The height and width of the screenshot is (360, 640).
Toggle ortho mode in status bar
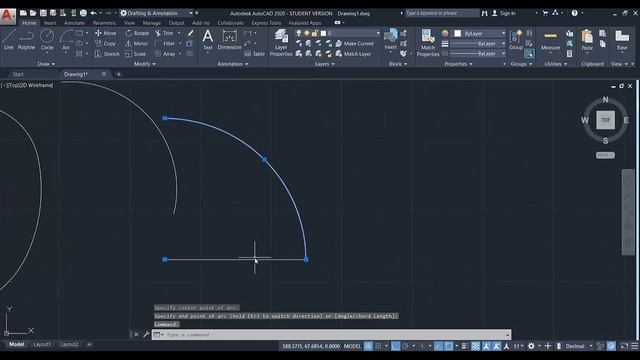point(395,346)
